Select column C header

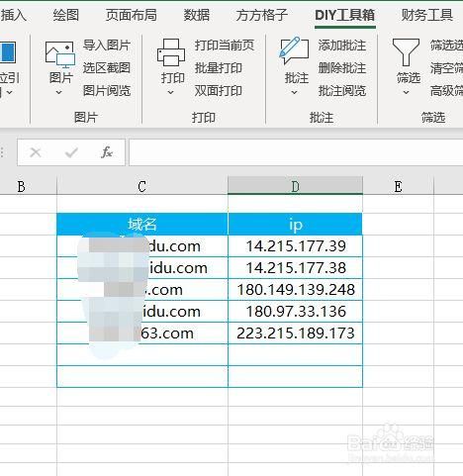pos(142,187)
